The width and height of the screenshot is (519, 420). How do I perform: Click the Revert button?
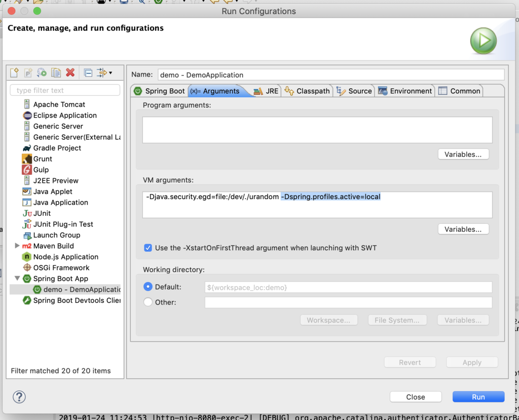click(x=410, y=362)
